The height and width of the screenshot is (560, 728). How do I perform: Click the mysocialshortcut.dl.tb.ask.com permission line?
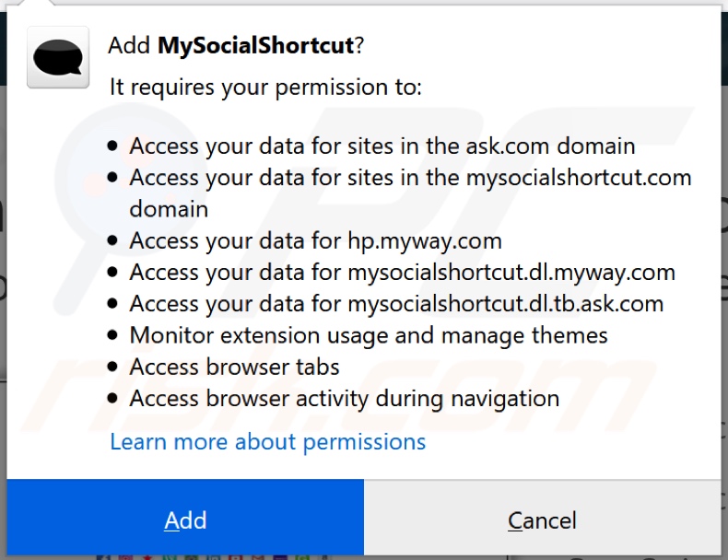396,304
